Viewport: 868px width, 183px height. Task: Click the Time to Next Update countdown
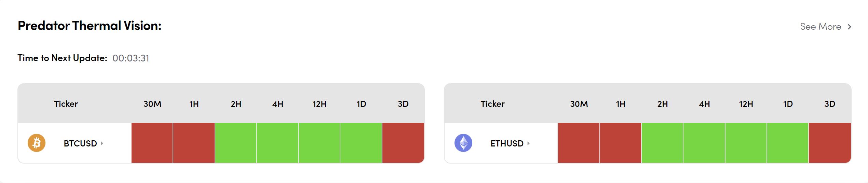point(131,58)
